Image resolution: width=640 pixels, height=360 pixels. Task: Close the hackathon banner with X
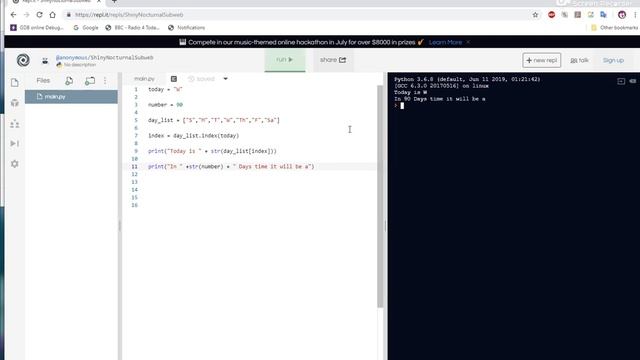[x=468, y=42]
